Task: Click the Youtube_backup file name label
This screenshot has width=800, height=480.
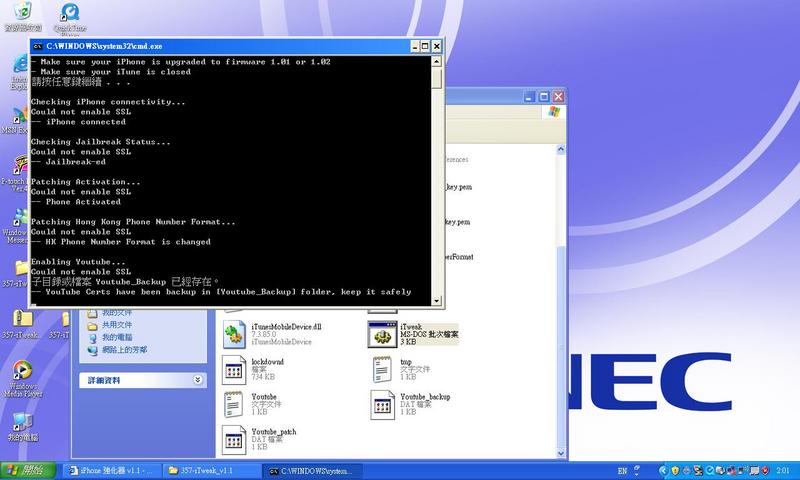Action: click(425, 396)
